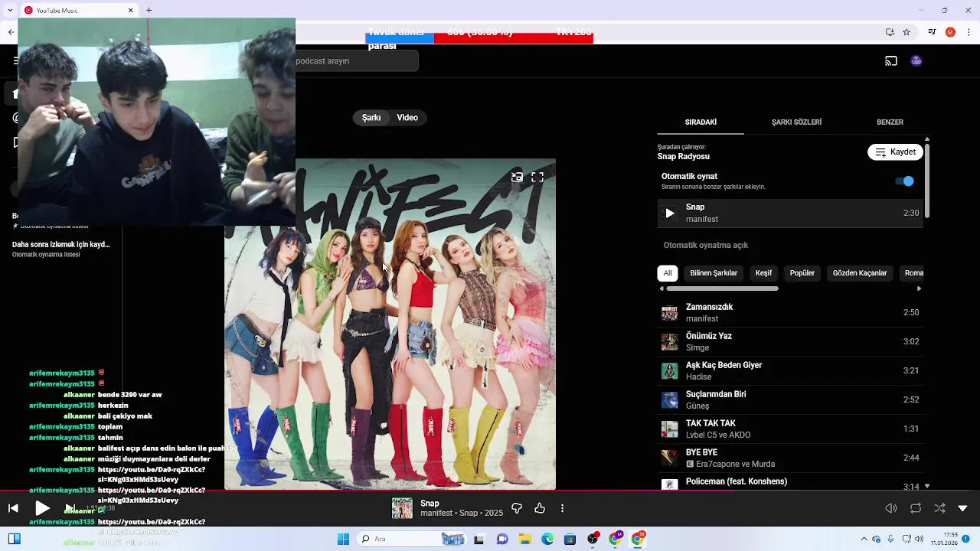Screen dimensions: 980x551
Task: Bookmark this page with the star icon
Action: coord(906,32)
